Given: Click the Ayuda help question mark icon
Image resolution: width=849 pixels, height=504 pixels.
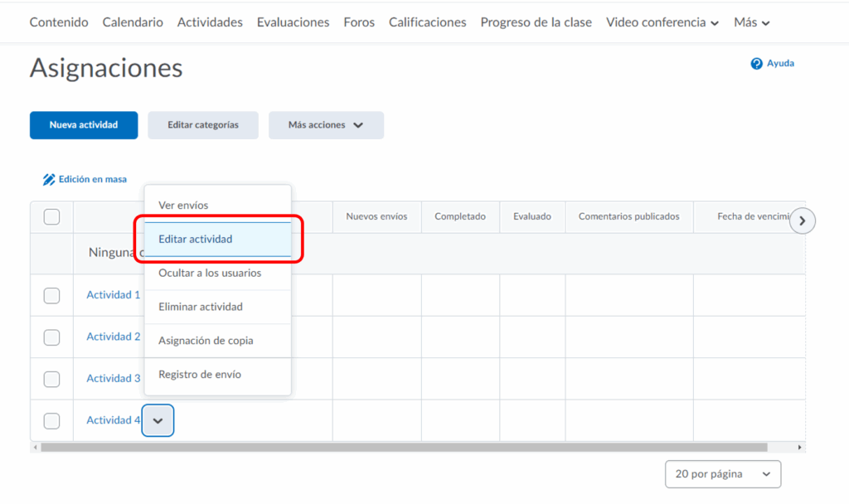Looking at the screenshot, I should (x=756, y=64).
